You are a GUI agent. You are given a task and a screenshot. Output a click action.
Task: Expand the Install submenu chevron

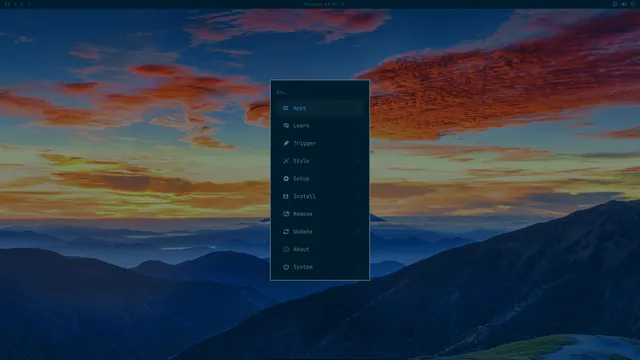tap(358, 196)
